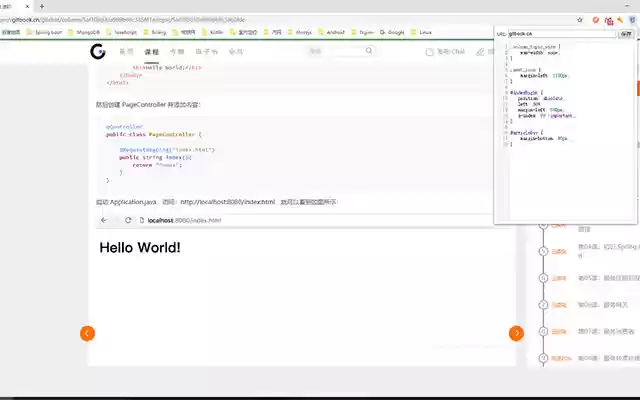This screenshot has width=640, height=400.
Task: Focus the browser address bar
Action: [286, 20]
